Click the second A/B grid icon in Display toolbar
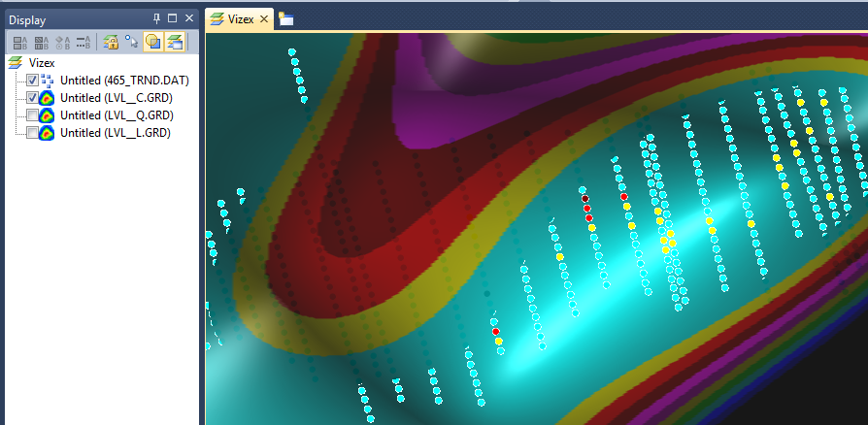 (x=42, y=42)
